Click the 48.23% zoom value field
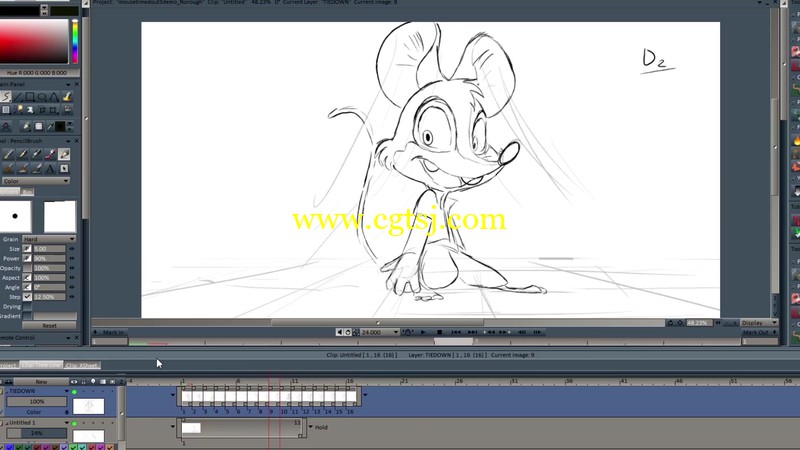Screen dimensions: 800x450 699,323
